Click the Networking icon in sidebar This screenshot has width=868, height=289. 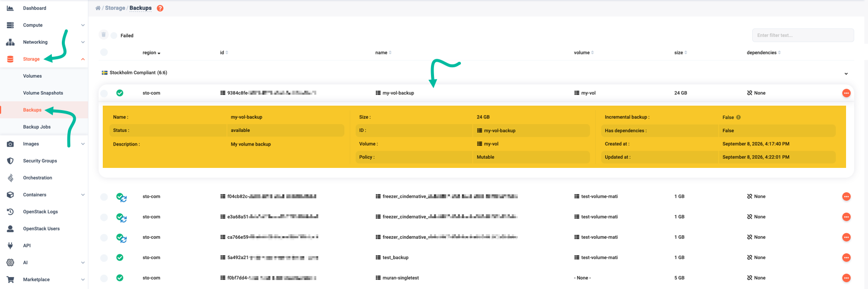pos(10,42)
